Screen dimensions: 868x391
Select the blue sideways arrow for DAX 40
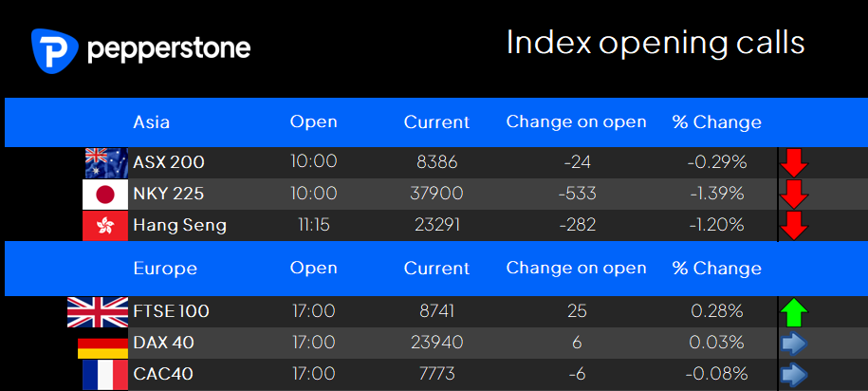click(x=794, y=344)
